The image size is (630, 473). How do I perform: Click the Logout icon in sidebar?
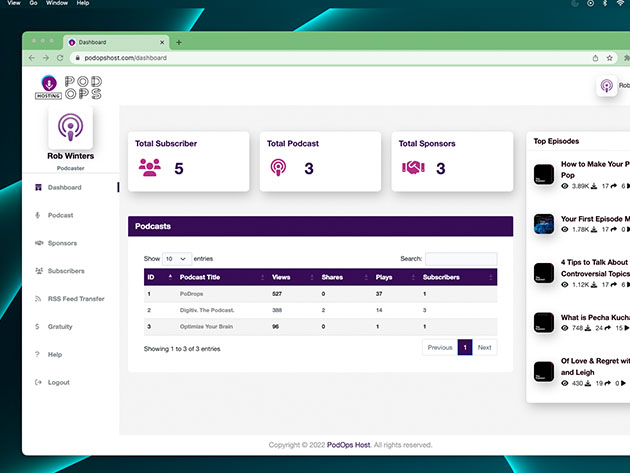pos(38,383)
